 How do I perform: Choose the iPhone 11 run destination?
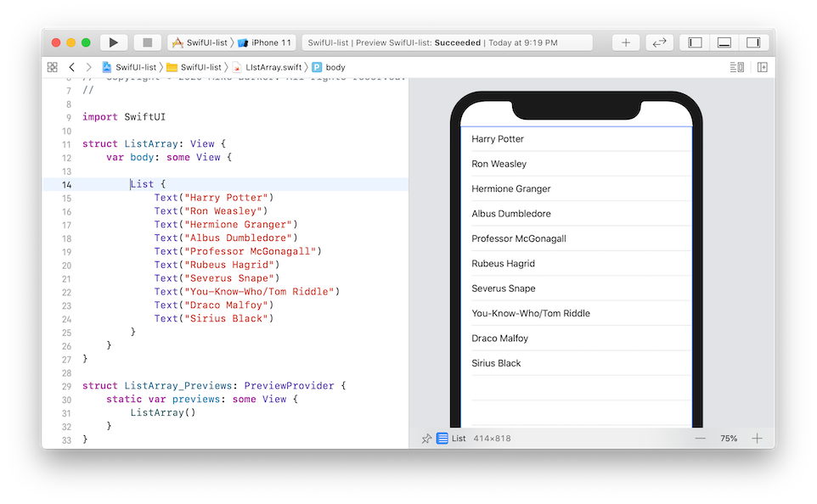[x=265, y=42]
